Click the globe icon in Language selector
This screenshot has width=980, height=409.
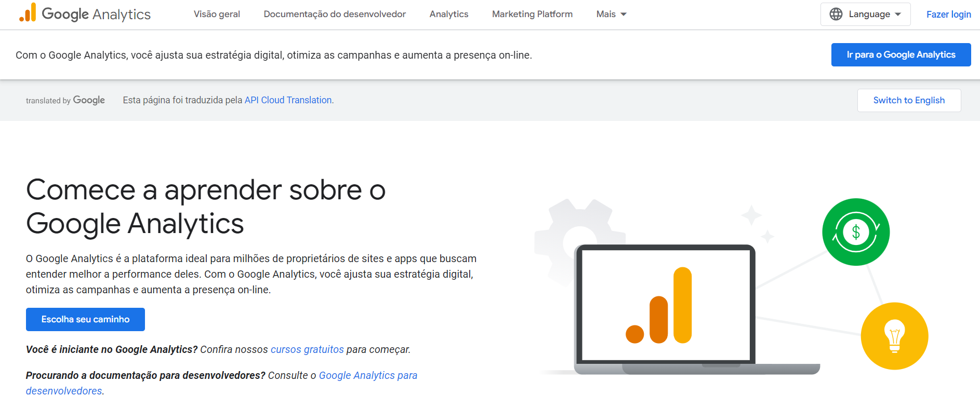[x=836, y=14]
